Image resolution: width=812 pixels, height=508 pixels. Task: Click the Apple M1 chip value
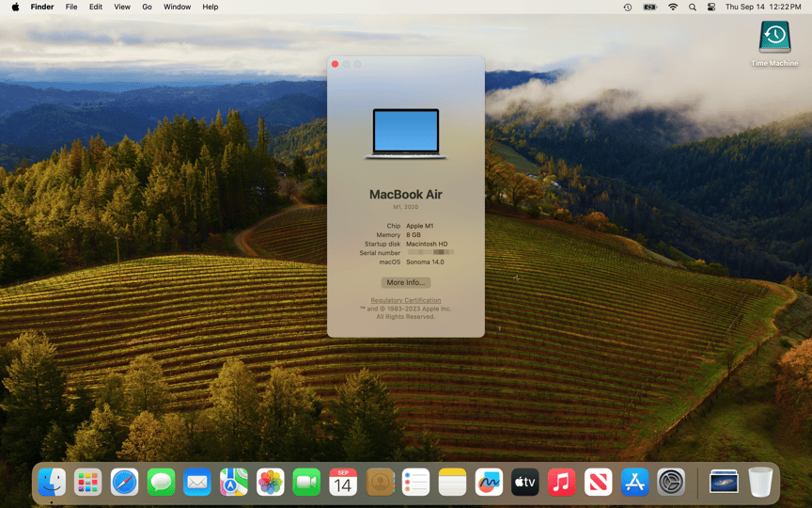419,226
